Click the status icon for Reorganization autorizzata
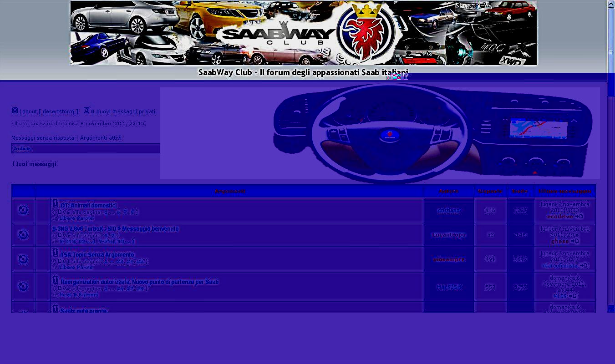Image resolution: width=615 pixels, height=364 pixels. (23, 286)
